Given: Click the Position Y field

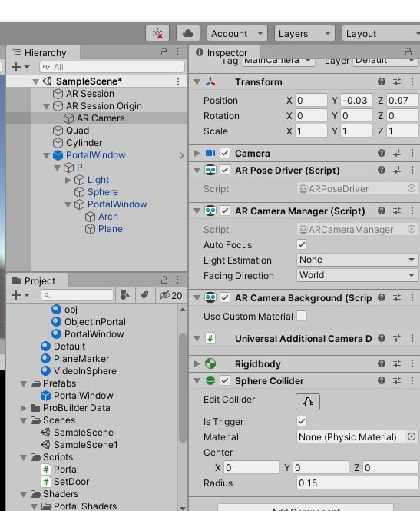Looking at the screenshot, I should coord(356,101).
